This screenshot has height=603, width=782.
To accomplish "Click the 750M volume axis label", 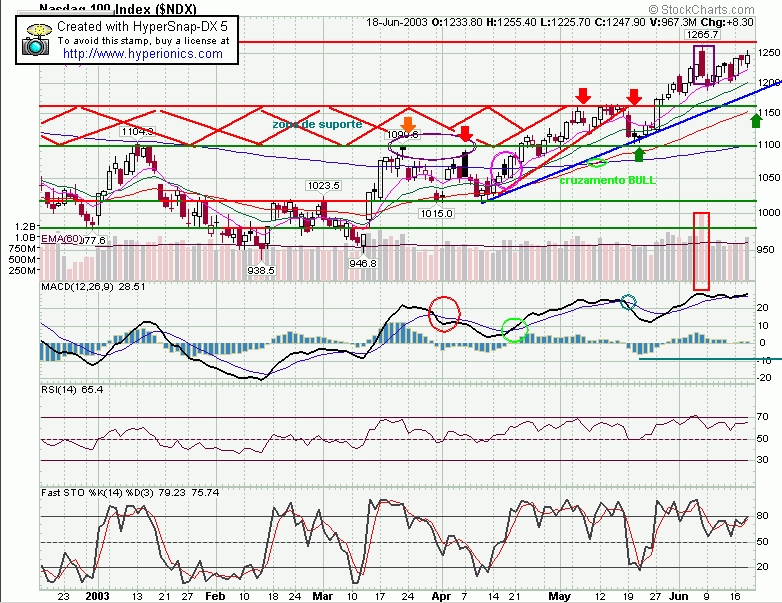I will (x=22, y=248).
